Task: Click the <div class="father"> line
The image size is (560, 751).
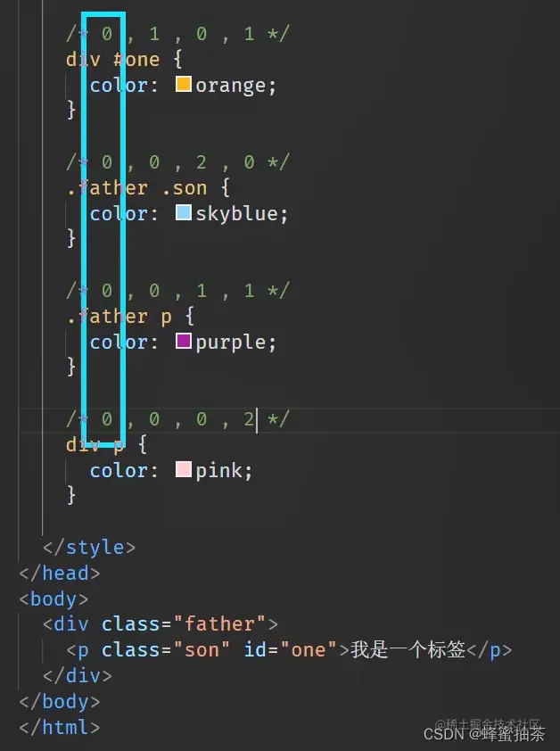Action: [161, 624]
